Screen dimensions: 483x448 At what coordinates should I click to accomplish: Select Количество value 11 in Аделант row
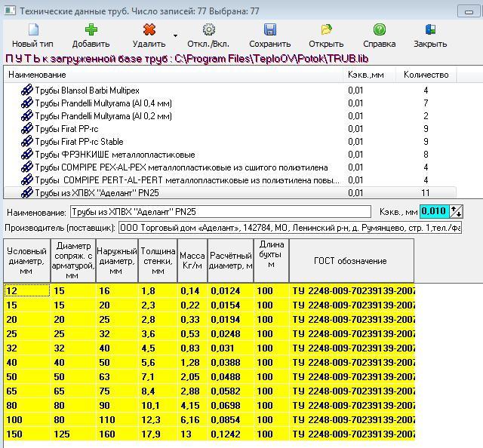426,193
